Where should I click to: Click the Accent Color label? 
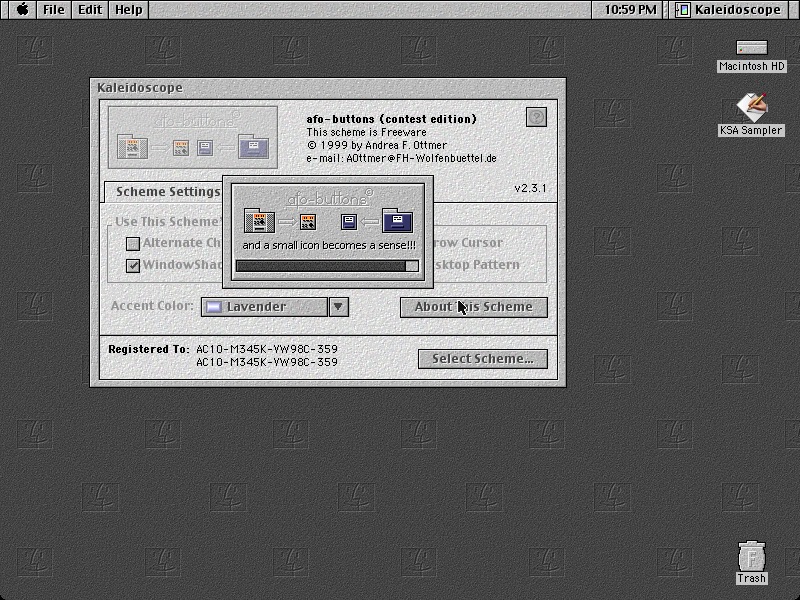152,306
